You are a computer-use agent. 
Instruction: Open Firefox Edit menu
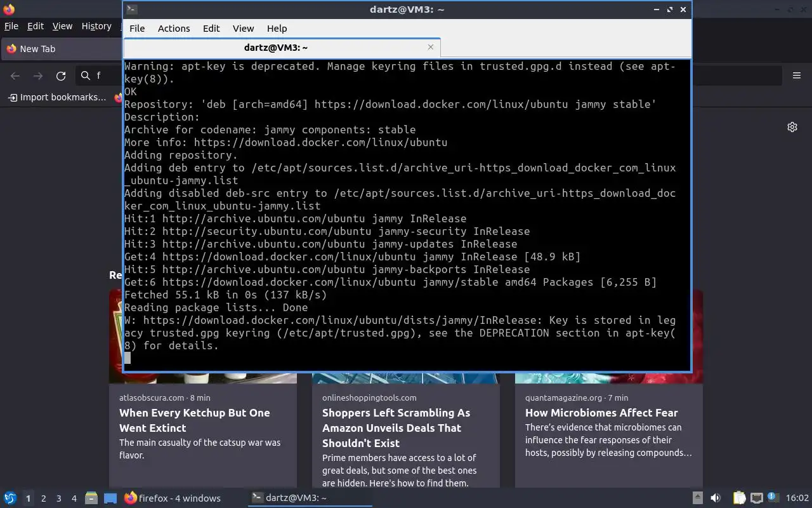tap(36, 26)
